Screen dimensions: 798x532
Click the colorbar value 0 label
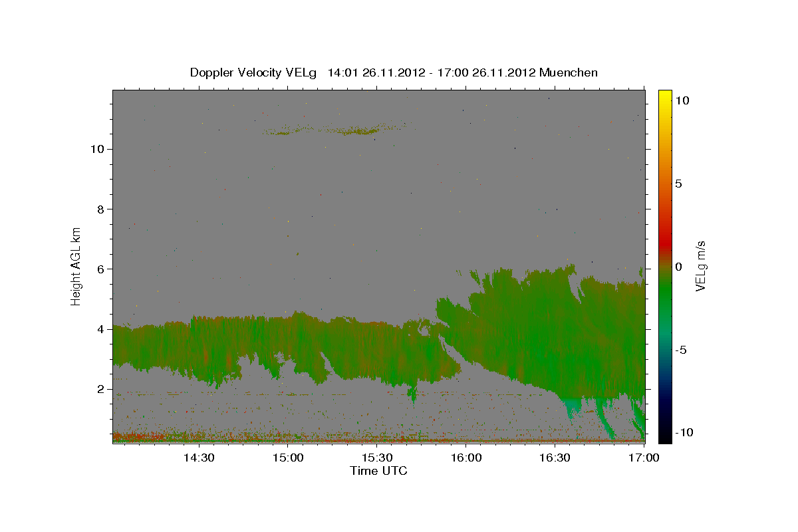678,267
